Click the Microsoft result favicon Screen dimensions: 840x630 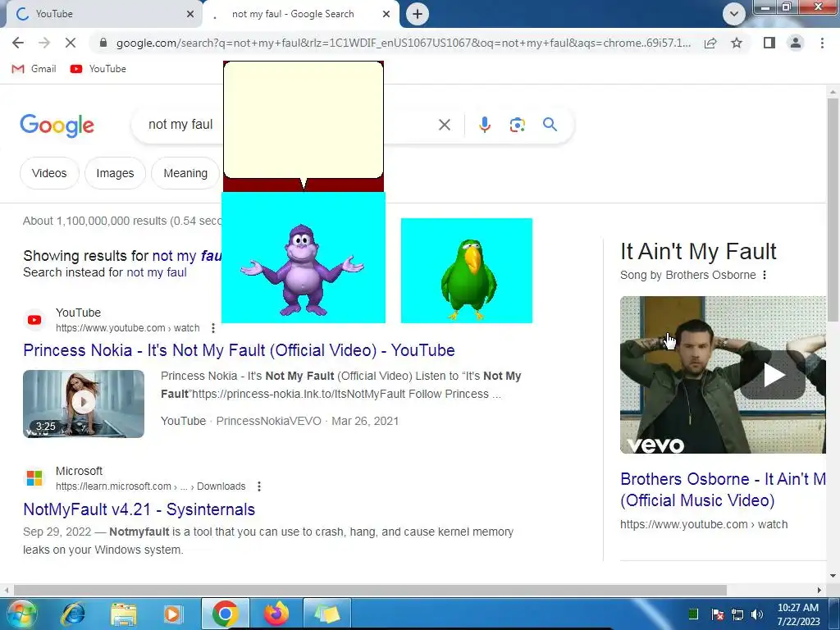(x=34, y=478)
